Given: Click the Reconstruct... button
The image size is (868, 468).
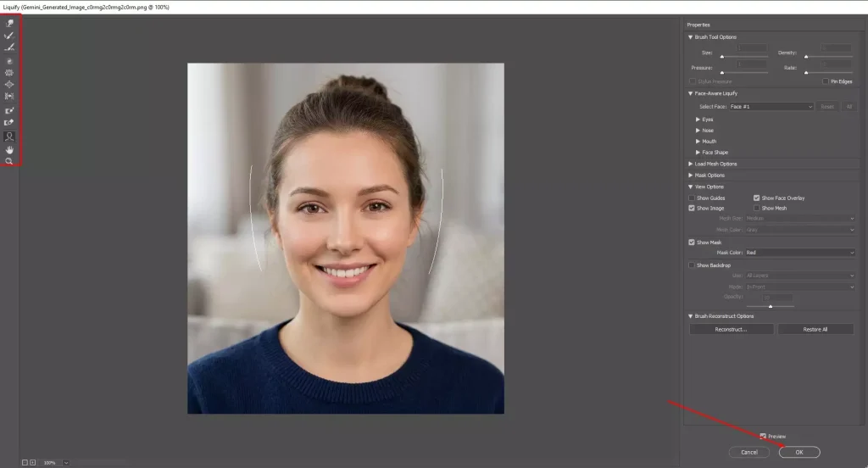Looking at the screenshot, I should [732, 330].
